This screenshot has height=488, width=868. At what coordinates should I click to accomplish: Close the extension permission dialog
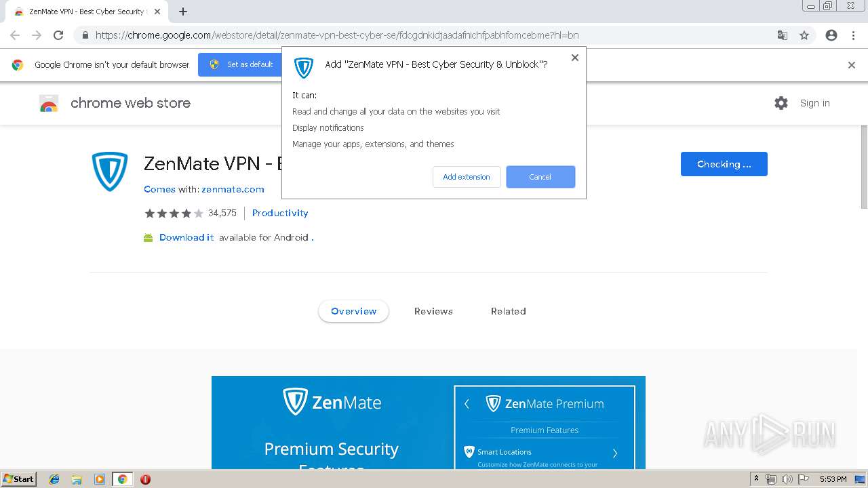pos(575,58)
